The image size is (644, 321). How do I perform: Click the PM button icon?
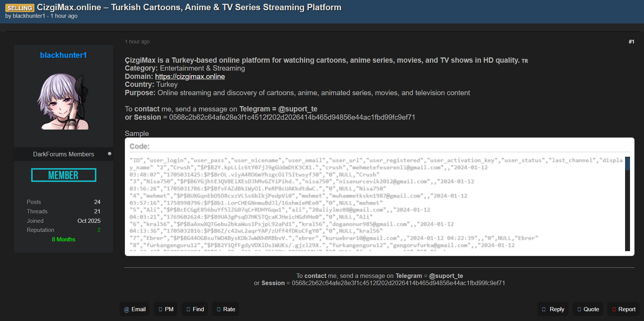(160, 309)
